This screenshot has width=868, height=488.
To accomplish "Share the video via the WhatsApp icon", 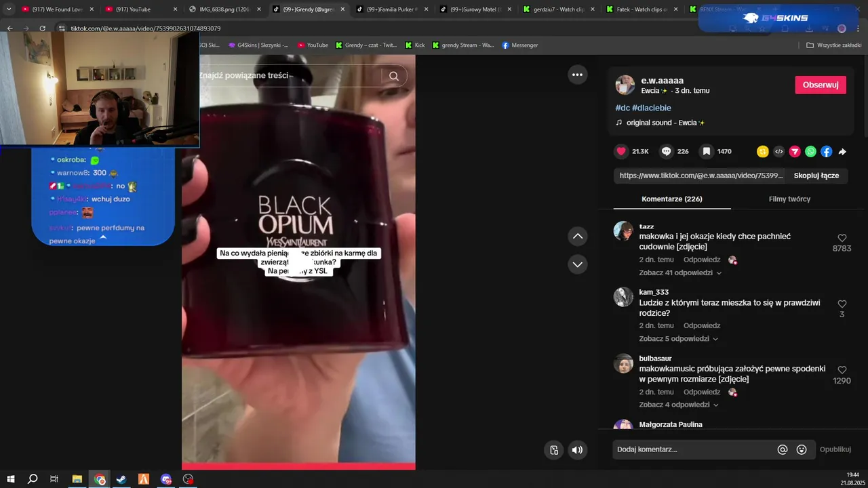I will 810,152.
